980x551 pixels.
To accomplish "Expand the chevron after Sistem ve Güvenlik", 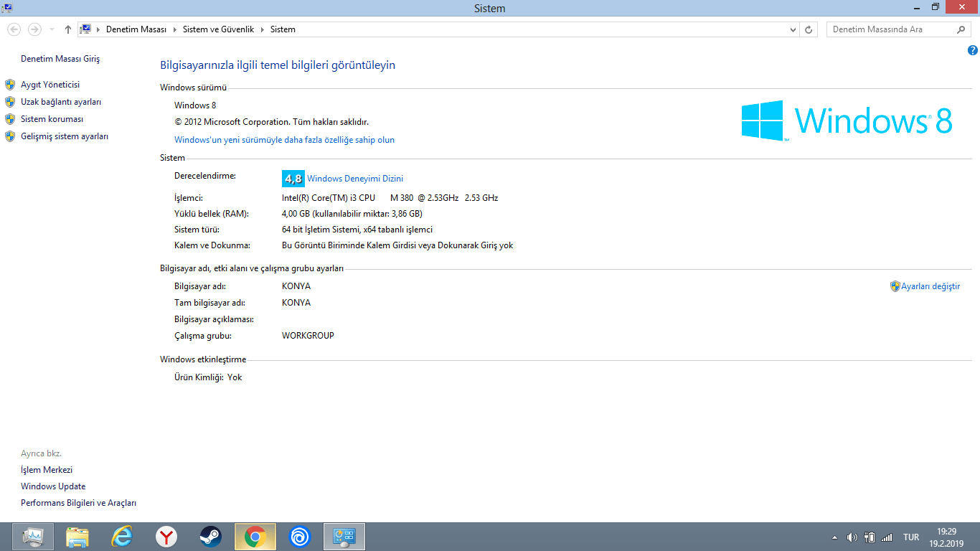I will click(x=261, y=29).
